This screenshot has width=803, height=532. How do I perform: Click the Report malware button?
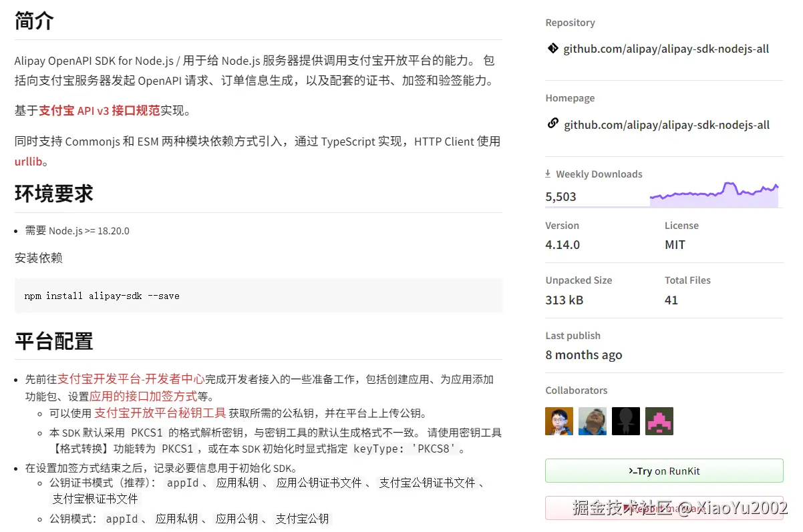(x=664, y=508)
